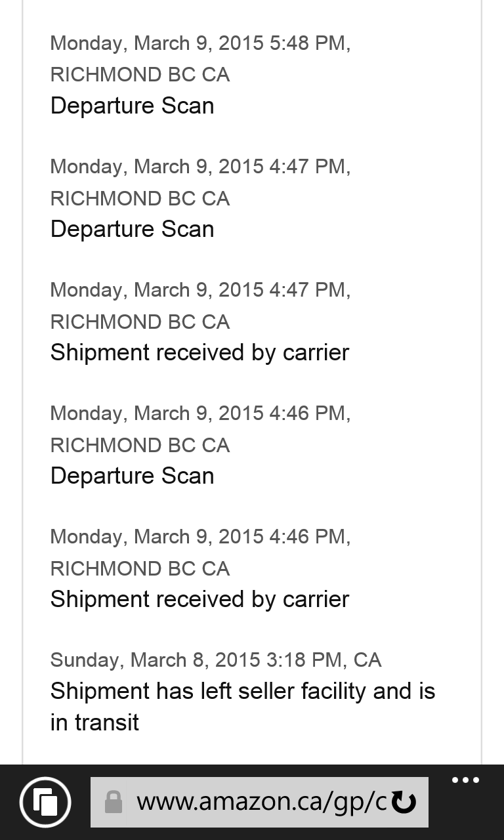Select the Monday 5:48 PM timestamp line

[x=200, y=43]
